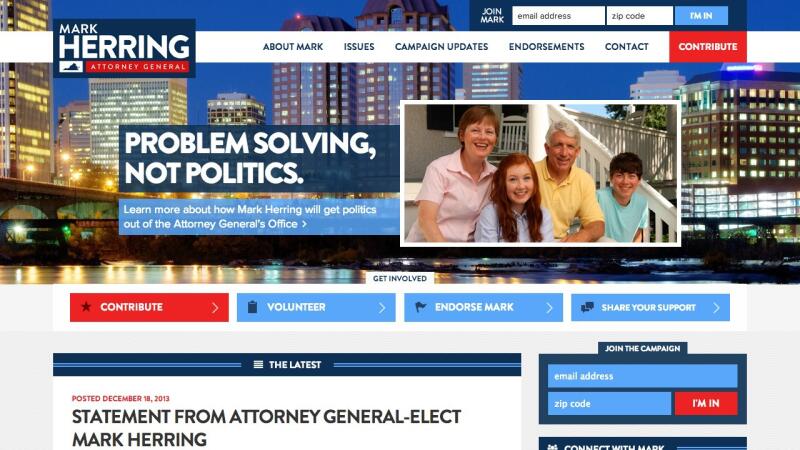Click the Endorse Mark chevron arrow
This screenshot has height=450, width=800.
point(549,308)
